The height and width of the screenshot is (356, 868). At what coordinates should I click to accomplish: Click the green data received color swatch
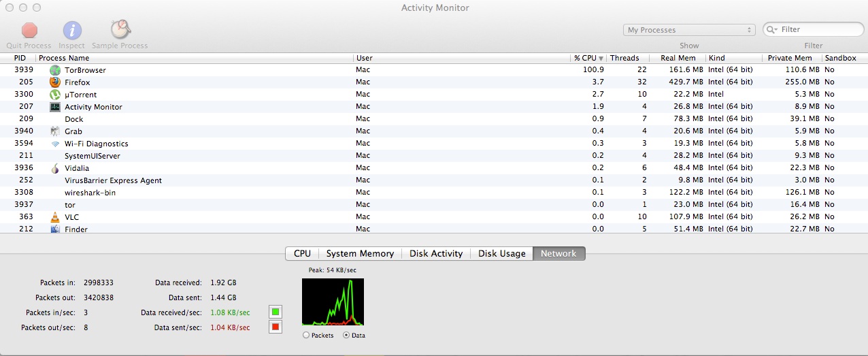[x=276, y=312]
